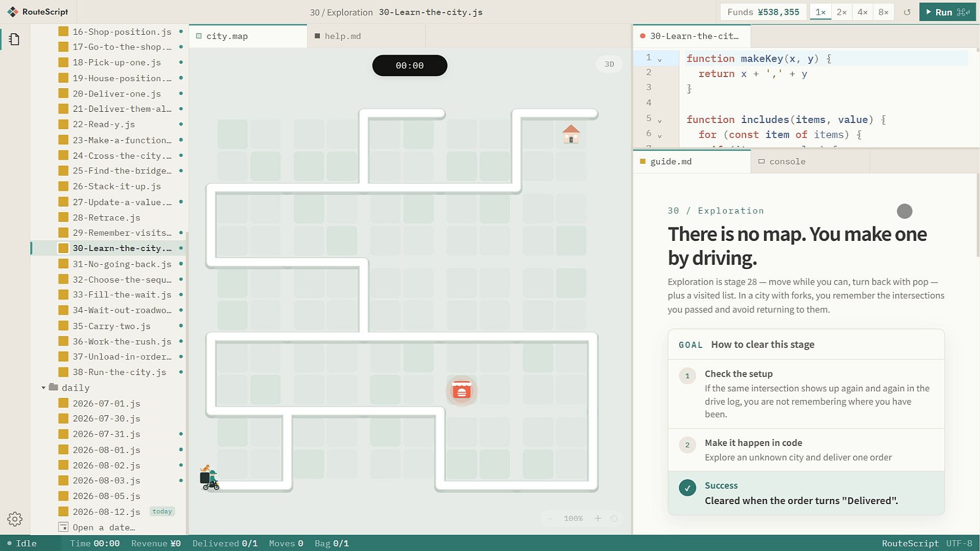Screen dimensions: 980x551
Task: Click step 1 number badge in guide
Action: tap(687, 376)
